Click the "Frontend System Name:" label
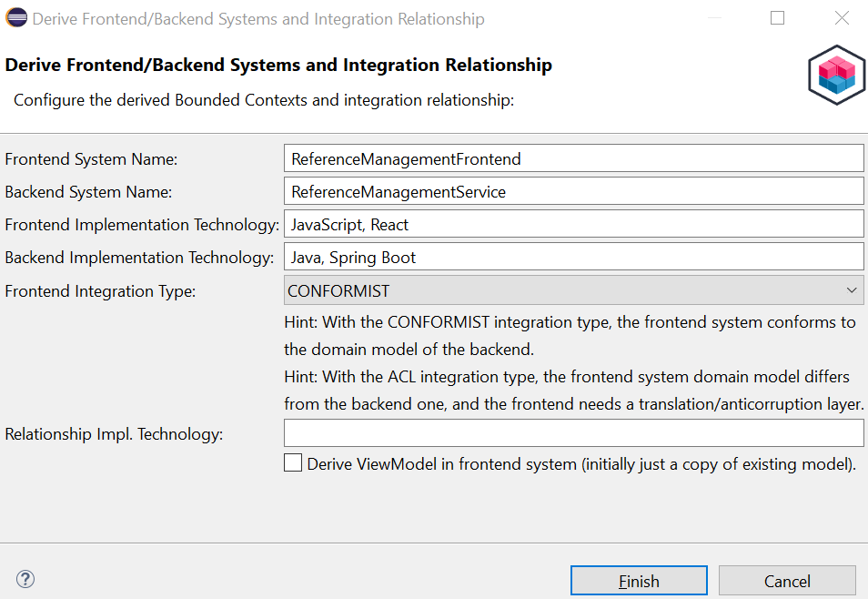This screenshot has width=868, height=599. pos(91,159)
